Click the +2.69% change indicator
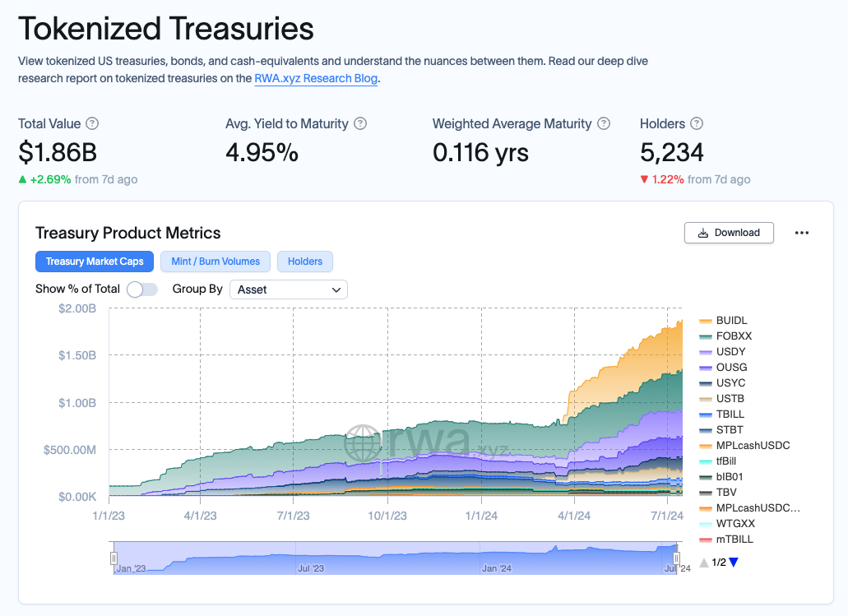Viewport: 848px width, 616px height. tap(45, 179)
